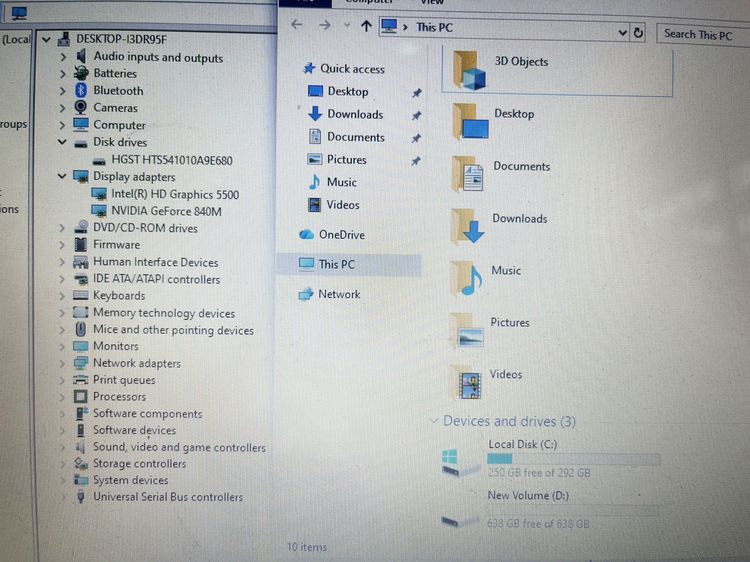Select Downloads under Quick access
This screenshot has width=750, height=562.
pyautogui.click(x=355, y=114)
